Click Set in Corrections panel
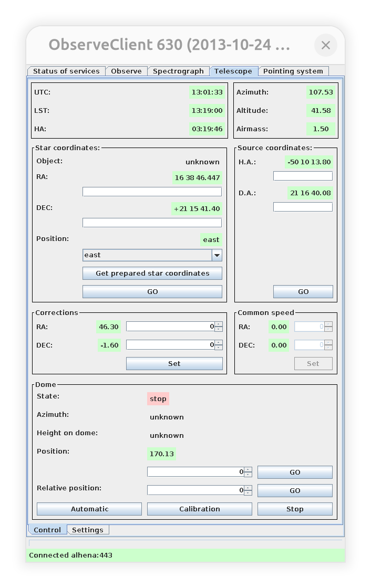This screenshot has height=588, width=371. click(x=174, y=364)
